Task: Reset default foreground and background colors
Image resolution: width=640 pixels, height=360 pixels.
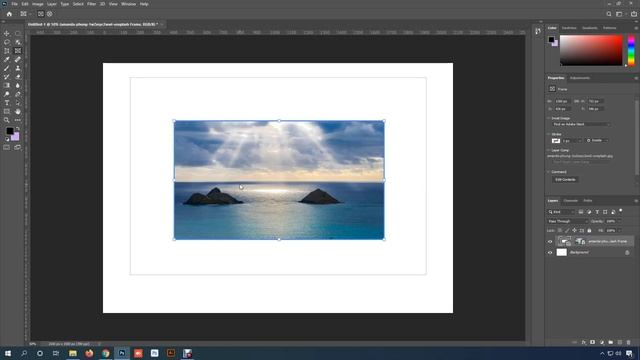Action: point(7,139)
